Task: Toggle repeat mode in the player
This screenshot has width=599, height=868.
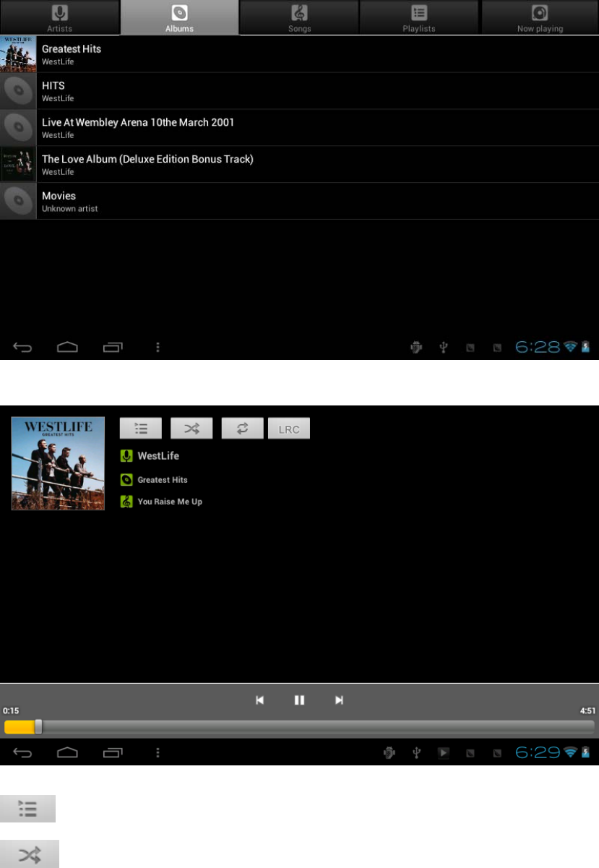Action: coord(243,428)
